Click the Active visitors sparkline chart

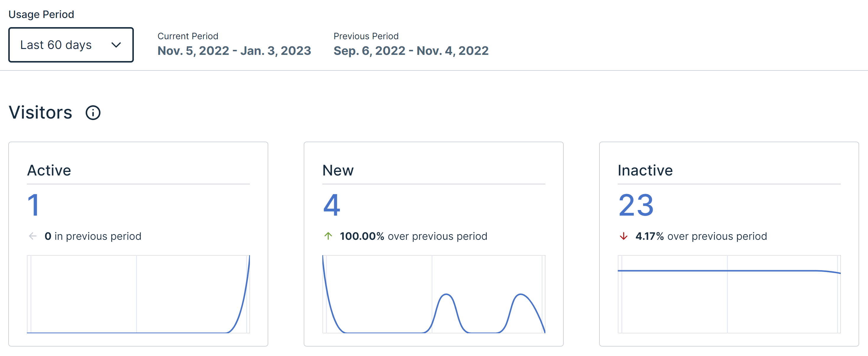(138, 294)
